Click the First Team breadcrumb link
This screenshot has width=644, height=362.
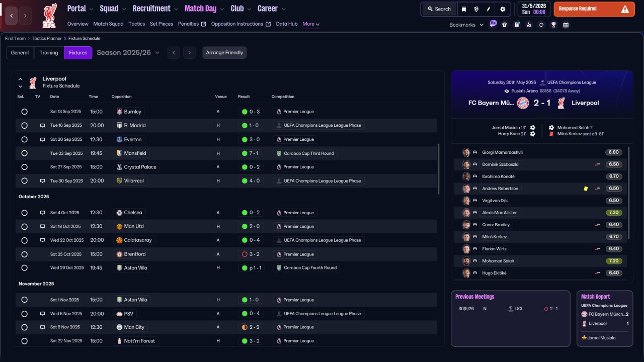(16, 38)
